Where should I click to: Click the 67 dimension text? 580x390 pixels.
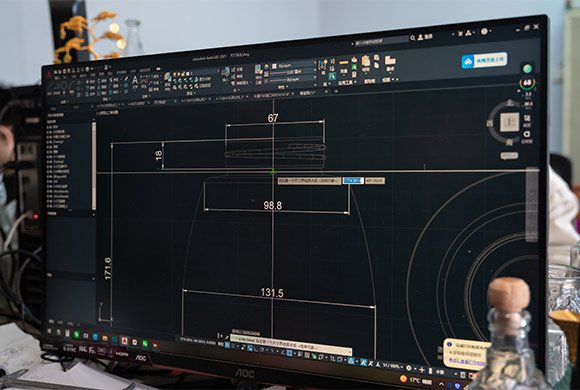[273, 118]
